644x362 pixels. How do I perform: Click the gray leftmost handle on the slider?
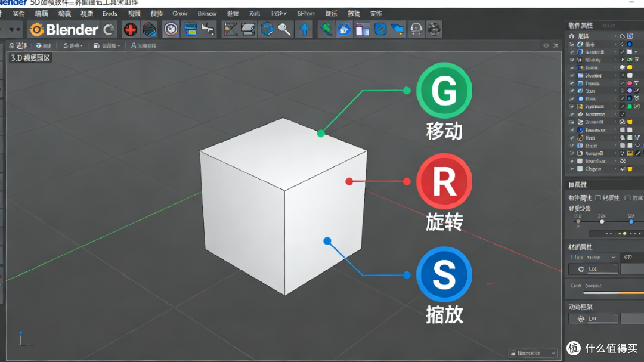click(x=578, y=222)
